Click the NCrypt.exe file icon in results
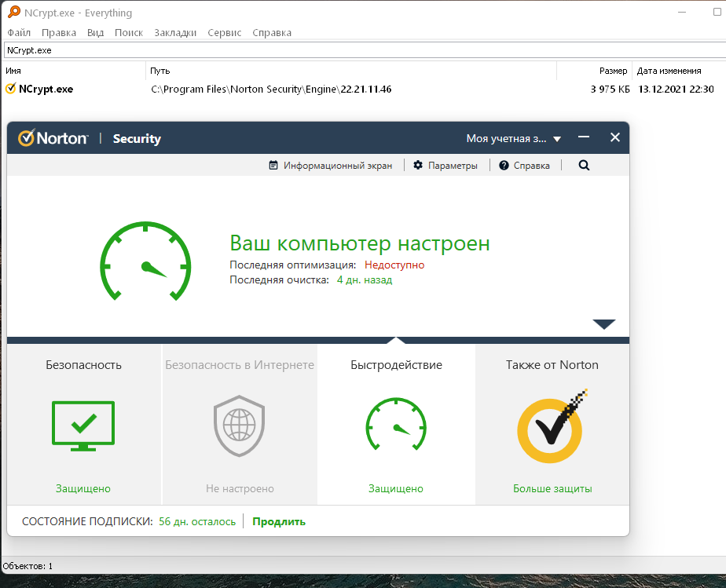The width and height of the screenshot is (726, 588). pos(11,89)
